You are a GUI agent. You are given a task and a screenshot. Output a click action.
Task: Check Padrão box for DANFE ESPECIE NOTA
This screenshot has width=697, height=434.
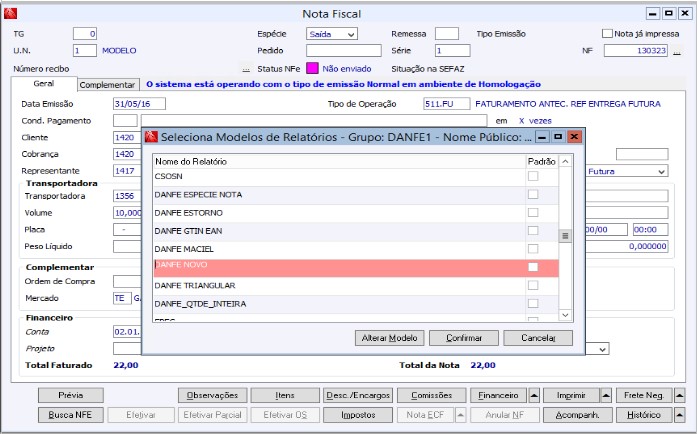(x=533, y=195)
